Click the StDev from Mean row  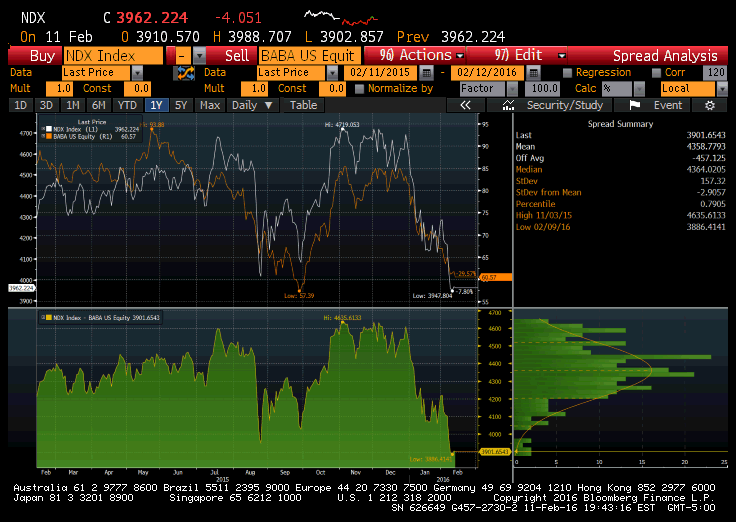pyautogui.click(x=621, y=192)
